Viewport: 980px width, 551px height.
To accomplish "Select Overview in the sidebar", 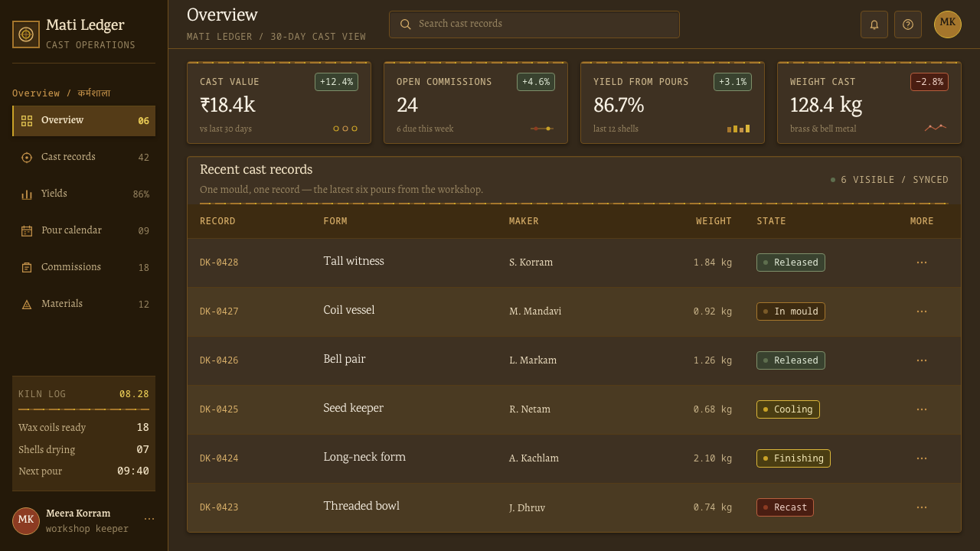I will pyautogui.click(x=84, y=121).
